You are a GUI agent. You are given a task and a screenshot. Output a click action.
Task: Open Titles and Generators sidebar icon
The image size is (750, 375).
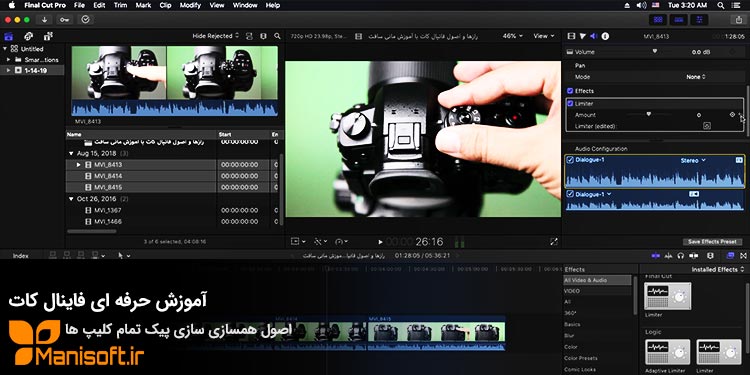pos(48,36)
